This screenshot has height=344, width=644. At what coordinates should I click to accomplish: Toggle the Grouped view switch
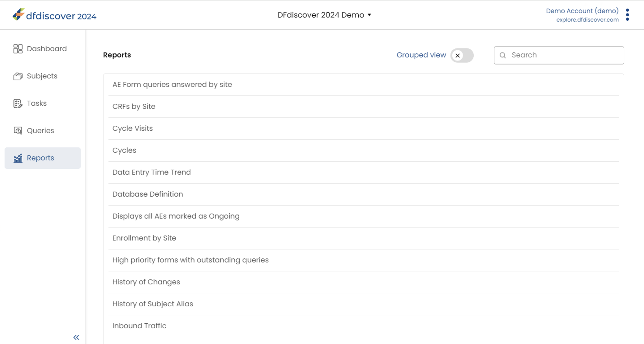pos(462,55)
